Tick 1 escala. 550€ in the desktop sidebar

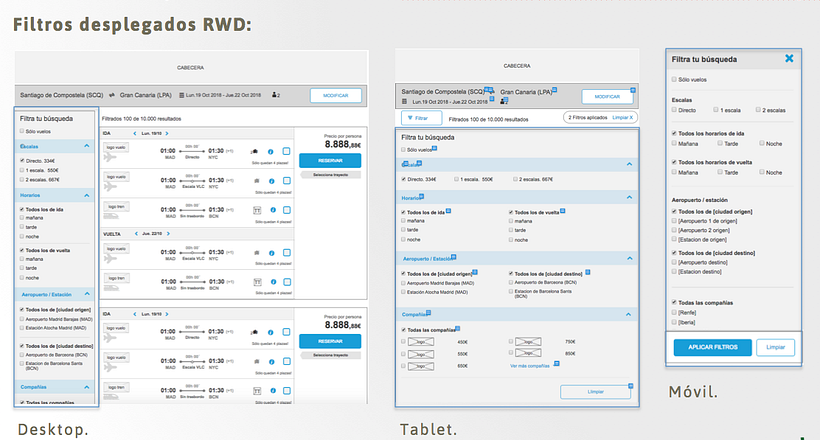[22, 170]
